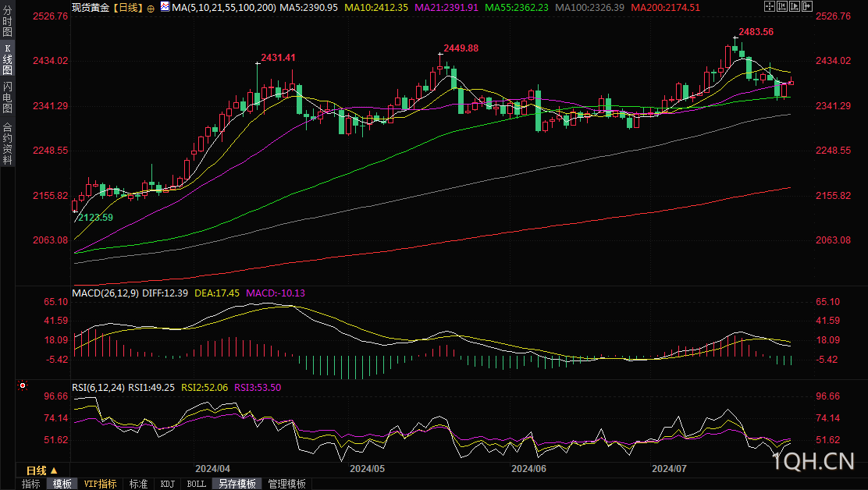This screenshot has width=868, height=490.
Task: Click the right axis 2526.76 price label
Action: tap(833, 16)
